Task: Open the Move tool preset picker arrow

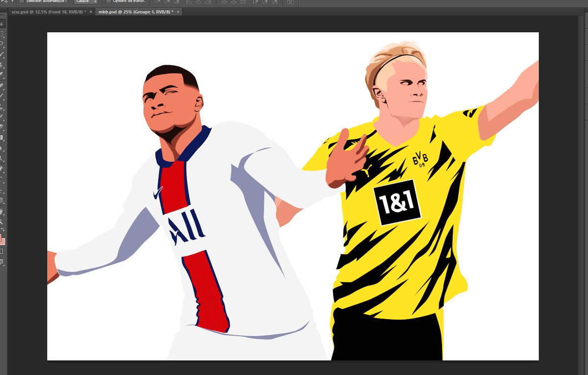Action: point(12,1)
